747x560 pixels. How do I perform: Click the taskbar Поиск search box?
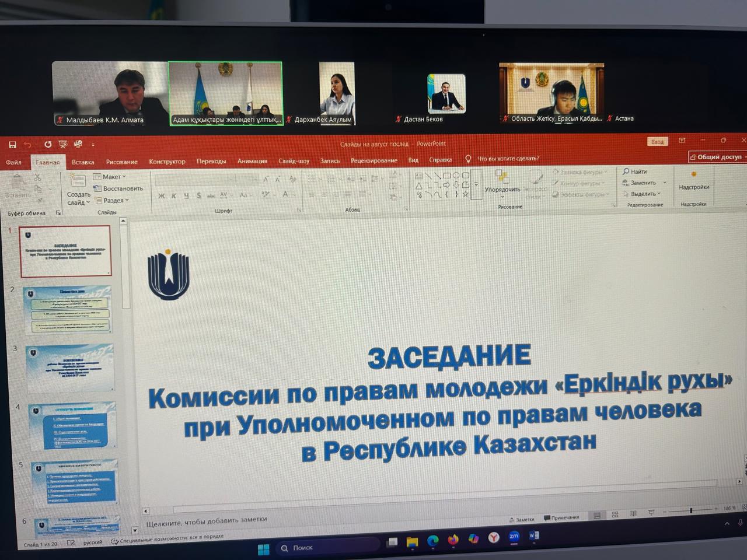click(329, 546)
